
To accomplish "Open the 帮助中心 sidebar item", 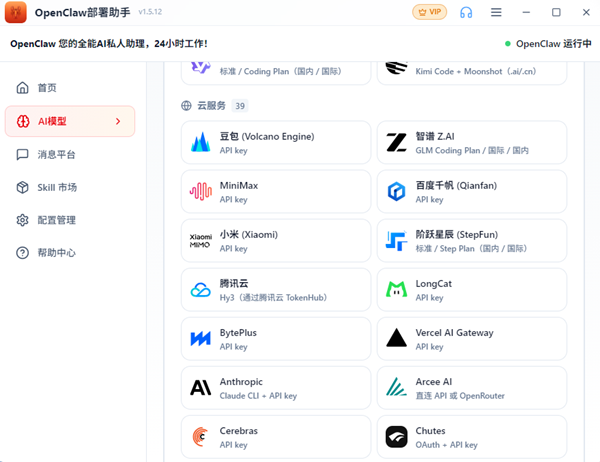I will coord(70,253).
